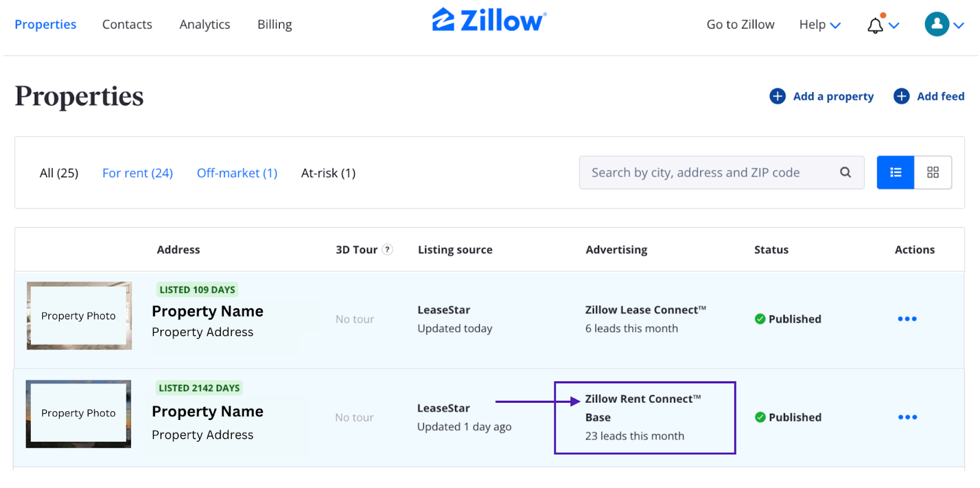Open actions menu for the second property
Viewport: 980px width, 488px height.
(x=907, y=417)
